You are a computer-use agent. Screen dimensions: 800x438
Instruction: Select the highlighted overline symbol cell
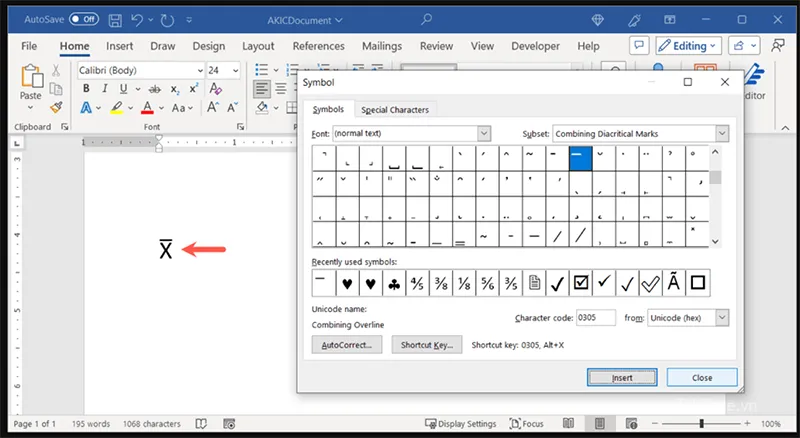point(581,158)
